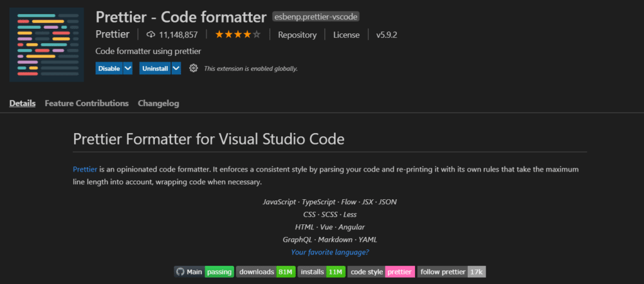The height and width of the screenshot is (284, 644).
Task: Click the esbenp.prettier-vscode identifier label
Action: (316, 17)
